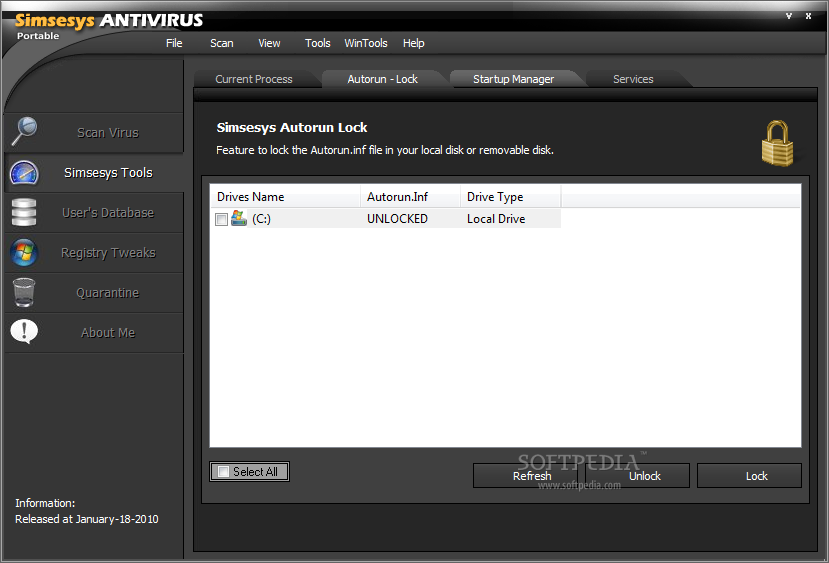829x563 pixels.
Task: Select the Local Drive cell
Action: [496, 218]
